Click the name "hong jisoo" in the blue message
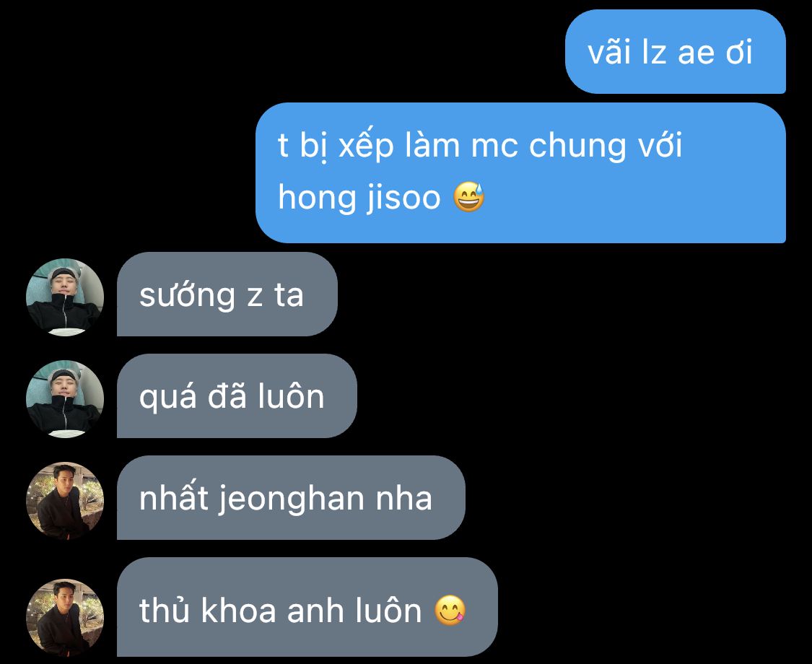Screen dimensions: 812x664 pyautogui.click(x=359, y=198)
